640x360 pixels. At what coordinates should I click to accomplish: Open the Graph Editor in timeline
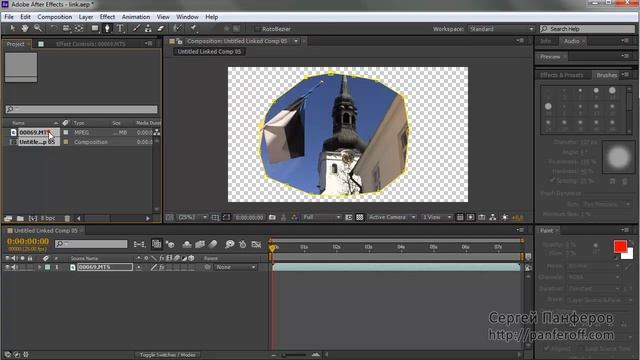256,244
